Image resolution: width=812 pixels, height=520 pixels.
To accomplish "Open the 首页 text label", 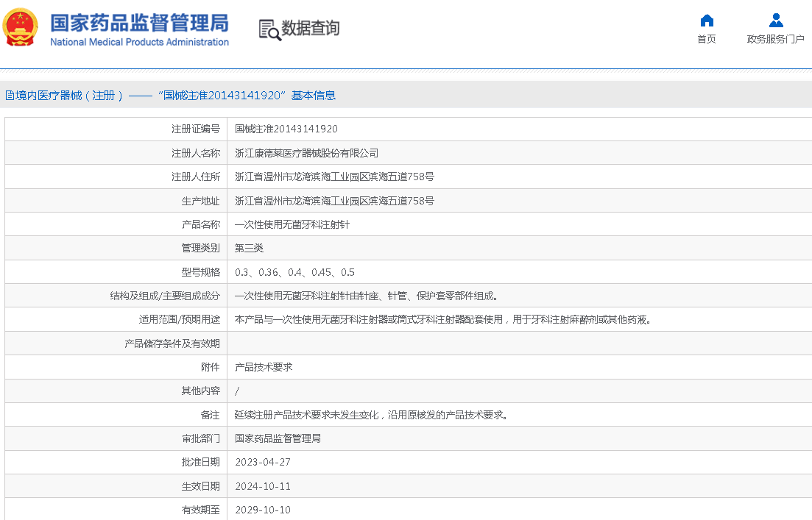I will (x=706, y=39).
